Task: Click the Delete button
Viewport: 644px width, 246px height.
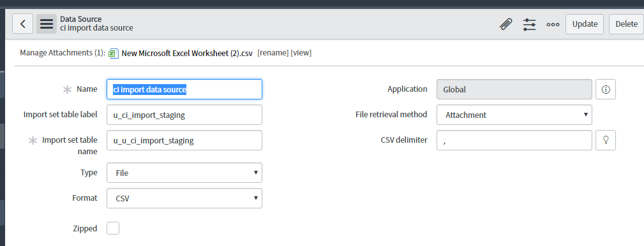Action: [x=626, y=24]
